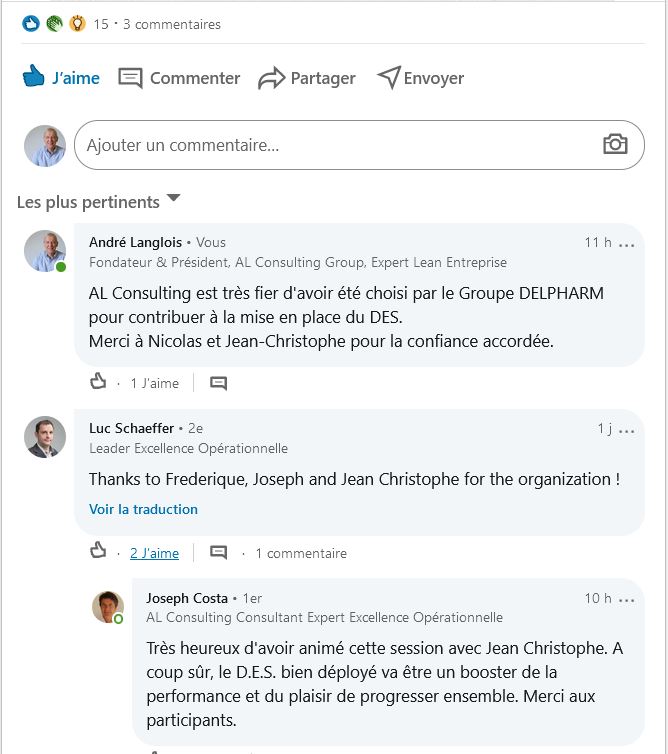Open more options on Joseph Costa's reply

point(627,599)
